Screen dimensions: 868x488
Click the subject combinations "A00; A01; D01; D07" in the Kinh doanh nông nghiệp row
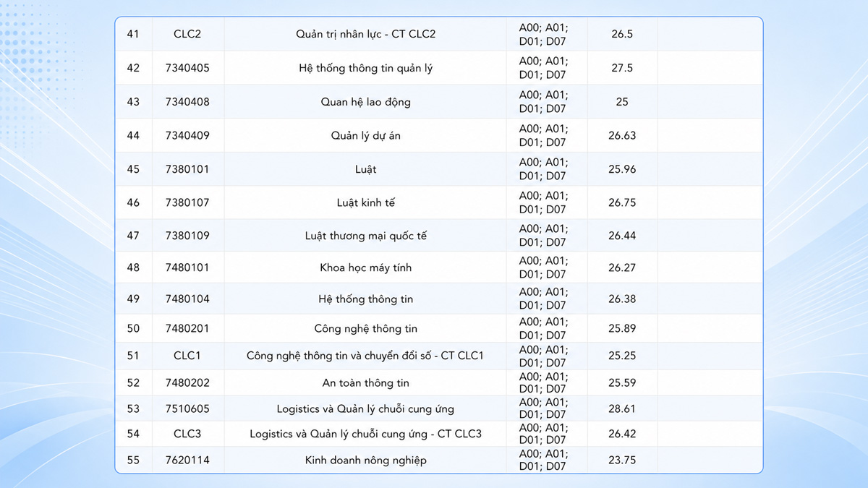coord(544,460)
